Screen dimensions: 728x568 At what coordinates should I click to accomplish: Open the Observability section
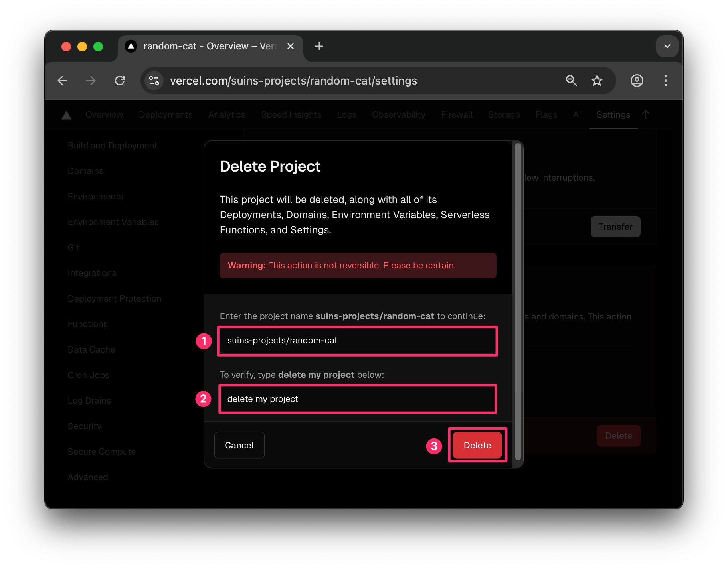pyautogui.click(x=398, y=115)
